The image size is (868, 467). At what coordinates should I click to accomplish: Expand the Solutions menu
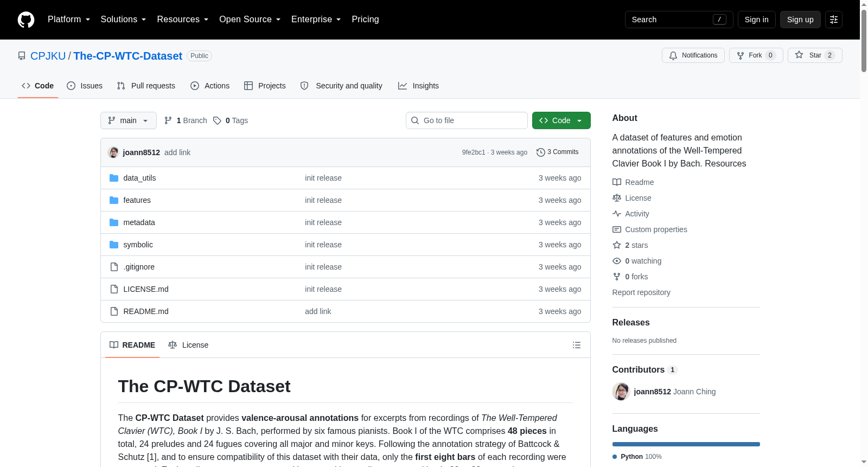(123, 20)
